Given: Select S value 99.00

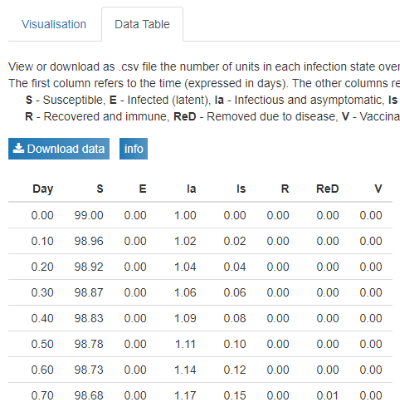Looking at the screenshot, I should (x=89, y=215).
